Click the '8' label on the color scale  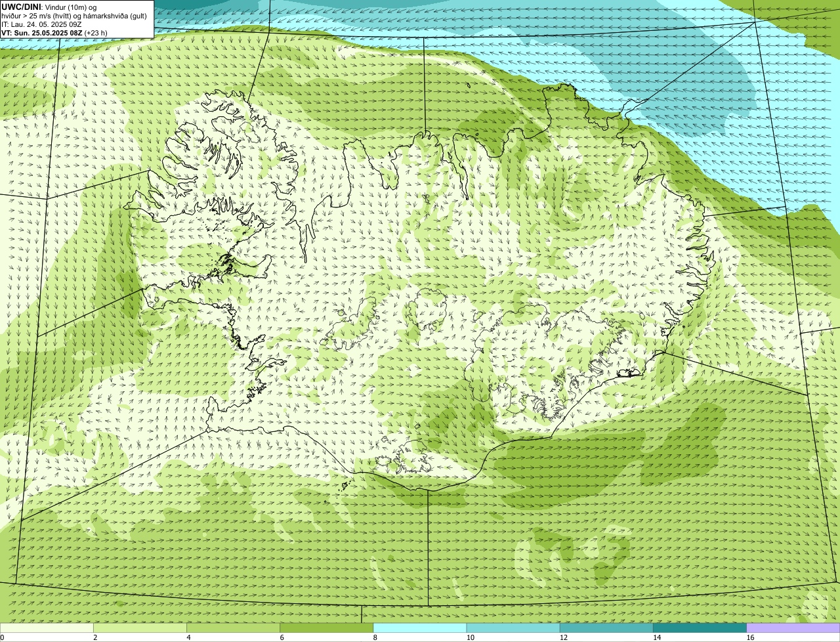coord(375,637)
